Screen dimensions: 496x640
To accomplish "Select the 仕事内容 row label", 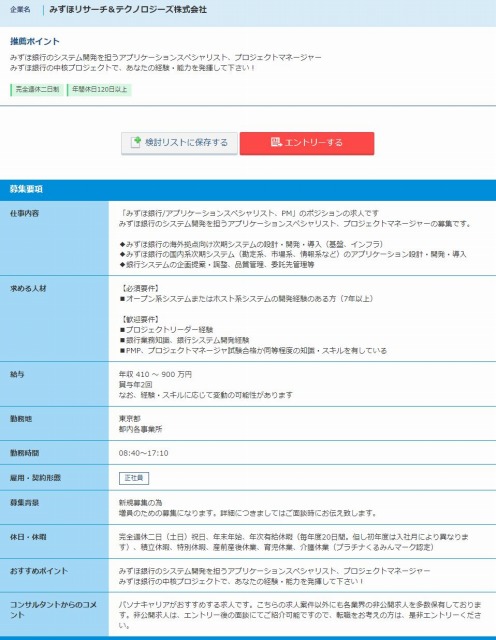I will click(24, 213).
